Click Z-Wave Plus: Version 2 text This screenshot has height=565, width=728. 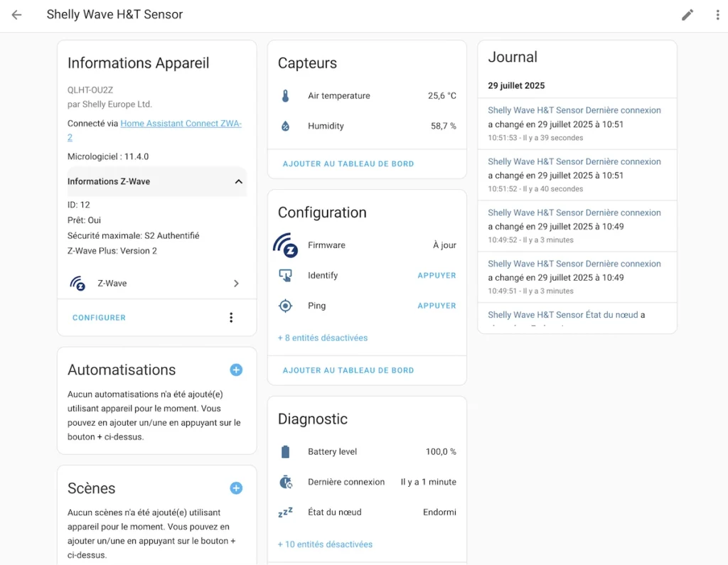click(x=112, y=251)
